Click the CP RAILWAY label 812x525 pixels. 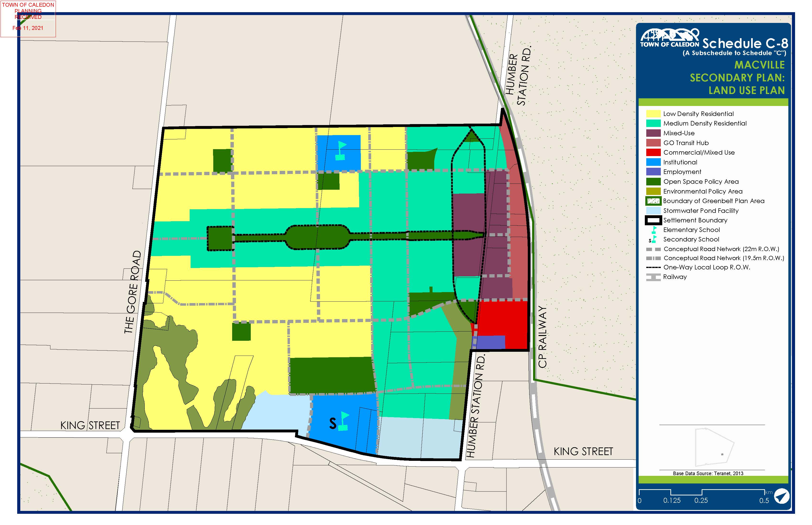[543, 337]
